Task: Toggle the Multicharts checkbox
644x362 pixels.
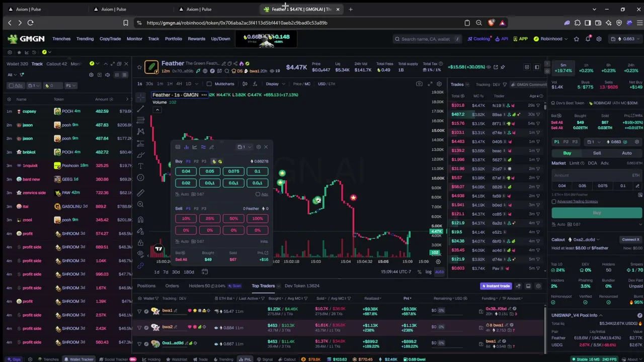Action: 209,84
